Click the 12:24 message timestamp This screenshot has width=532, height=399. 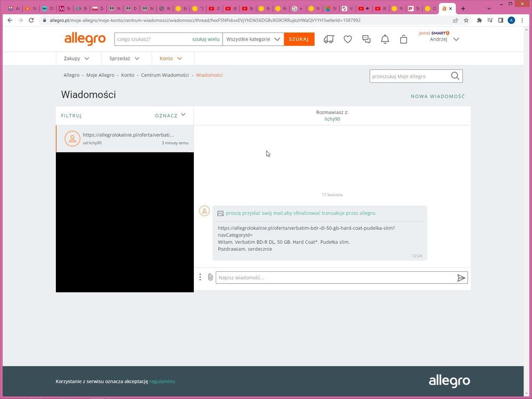click(x=417, y=256)
